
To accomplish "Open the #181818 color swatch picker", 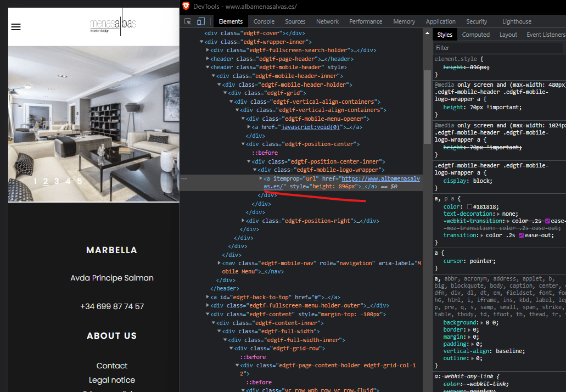I will [469, 207].
